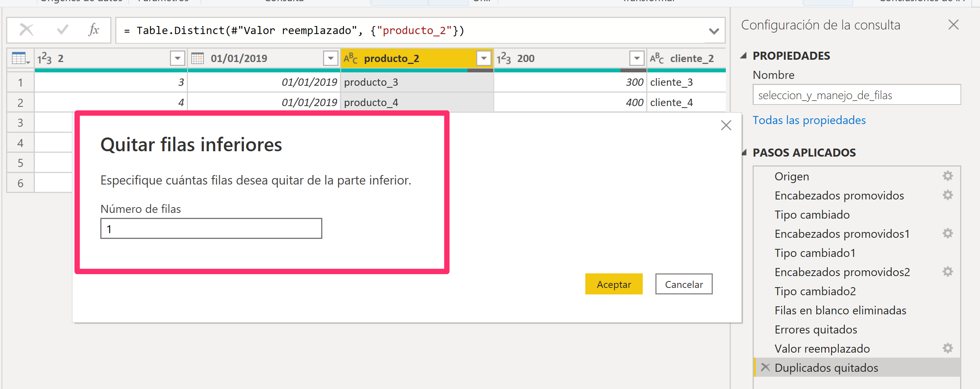The height and width of the screenshot is (389, 980).
Task: Select row number 3
Action: click(20, 123)
